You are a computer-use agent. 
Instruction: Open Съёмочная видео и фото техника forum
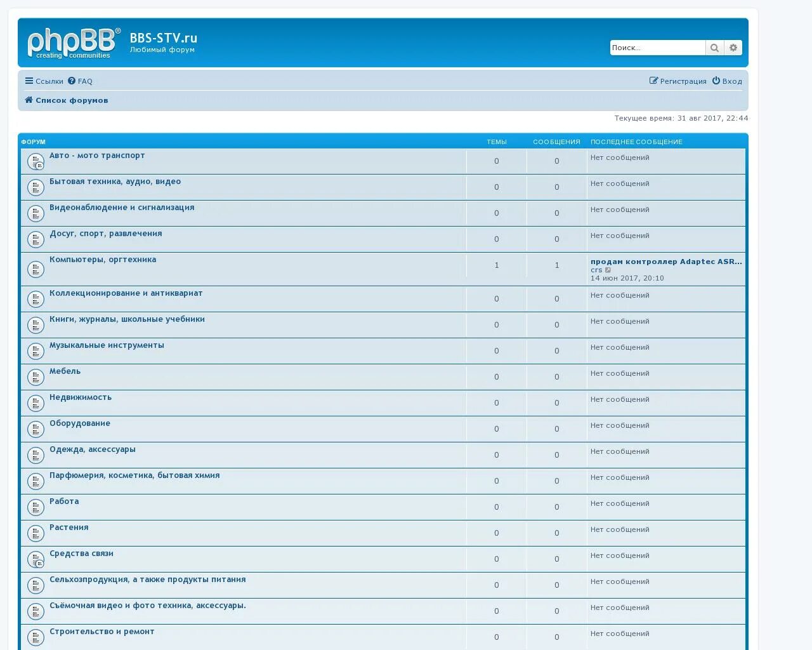148,606
